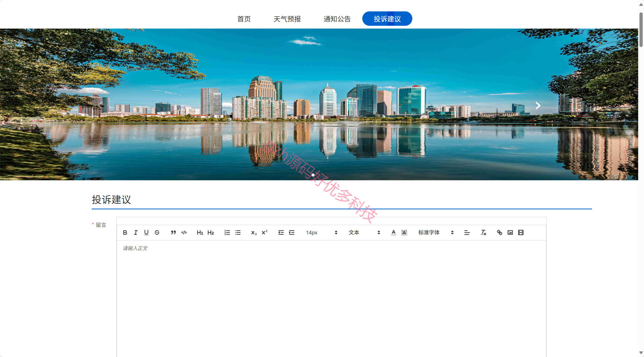Insert a blockquote
The height and width of the screenshot is (357, 644).
point(173,233)
